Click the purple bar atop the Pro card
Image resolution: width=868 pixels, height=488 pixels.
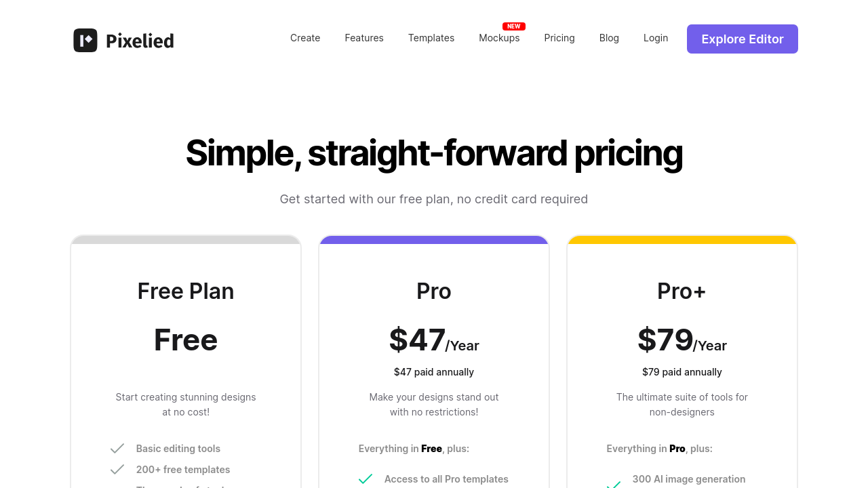click(434, 240)
